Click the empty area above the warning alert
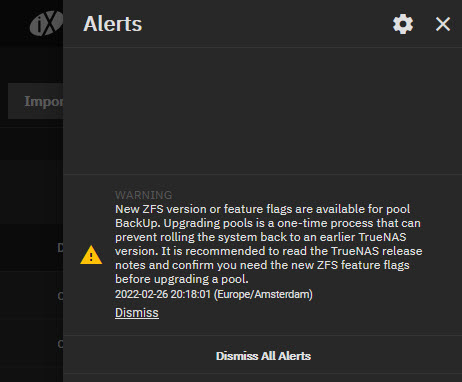Image resolution: width=462 pixels, height=382 pixels. click(263, 111)
